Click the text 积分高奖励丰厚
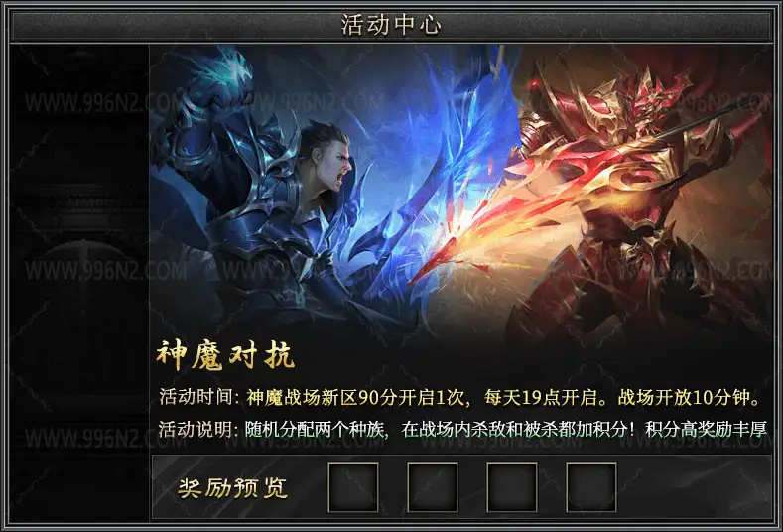The image size is (783, 532). [x=707, y=429]
